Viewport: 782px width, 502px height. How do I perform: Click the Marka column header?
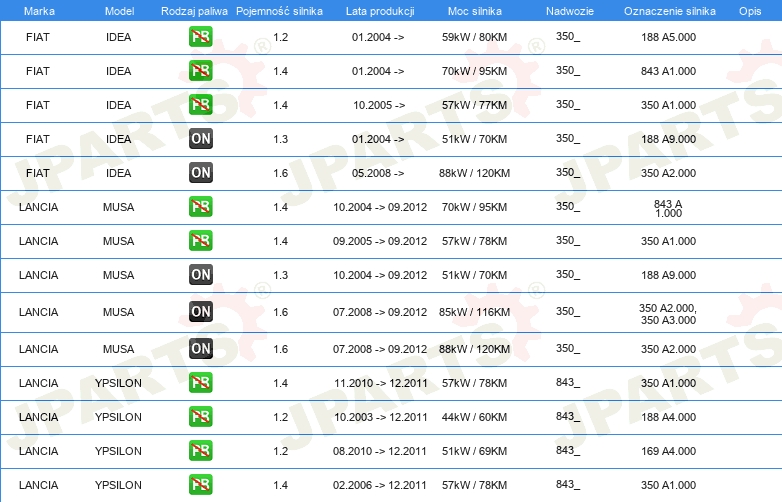click(x=39, y=11)
